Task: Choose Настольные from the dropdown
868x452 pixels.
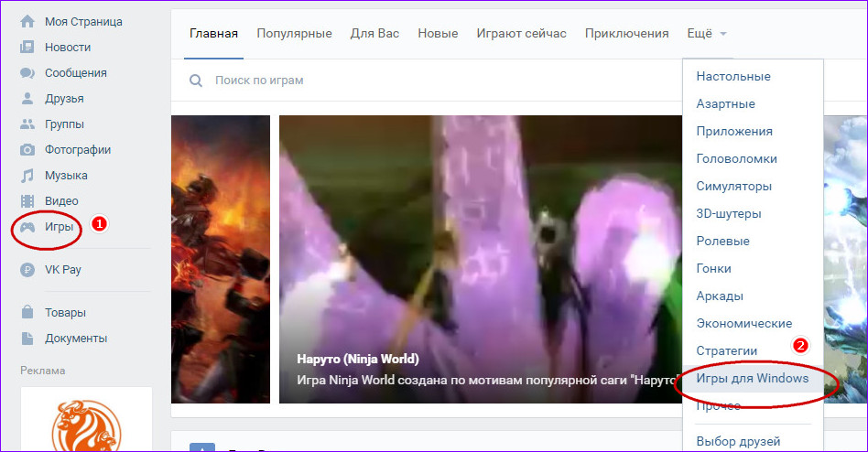Action: (x=733, y=76)
